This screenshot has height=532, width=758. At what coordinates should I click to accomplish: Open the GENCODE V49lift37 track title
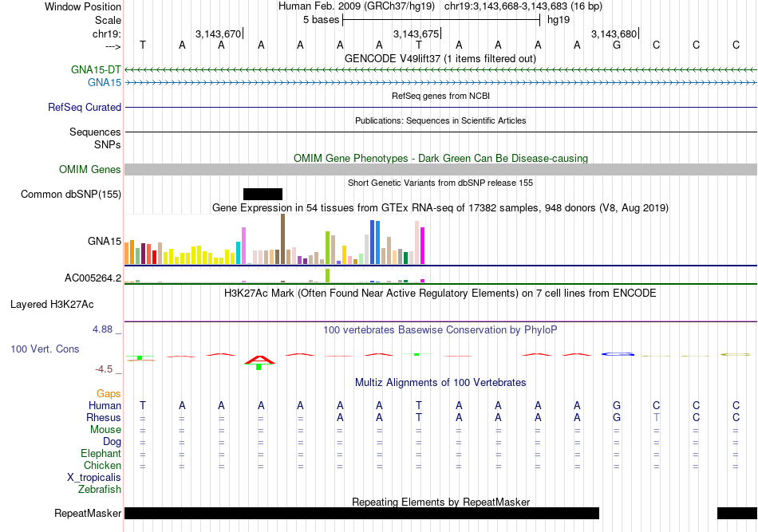coord(440,58)
